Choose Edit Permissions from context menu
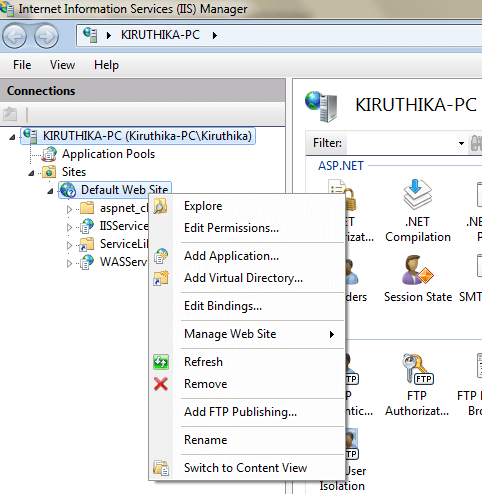The image size is (482, 494). [247, 228]
